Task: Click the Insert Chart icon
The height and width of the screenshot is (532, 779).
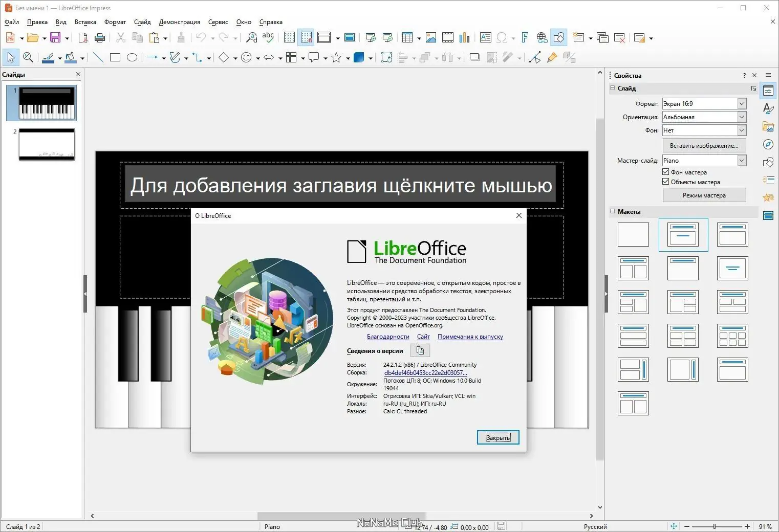Action: pyautogui.click(x=464, y=38)
